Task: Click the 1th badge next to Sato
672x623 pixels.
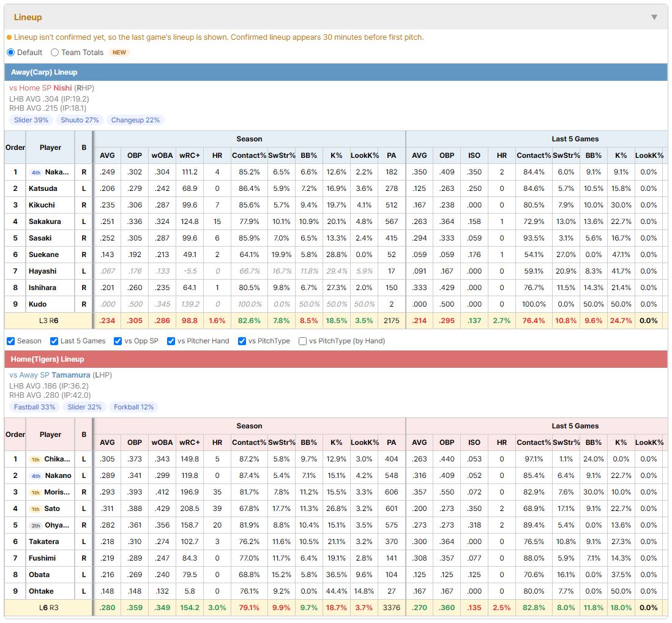Action: click(x=35, y=509)
